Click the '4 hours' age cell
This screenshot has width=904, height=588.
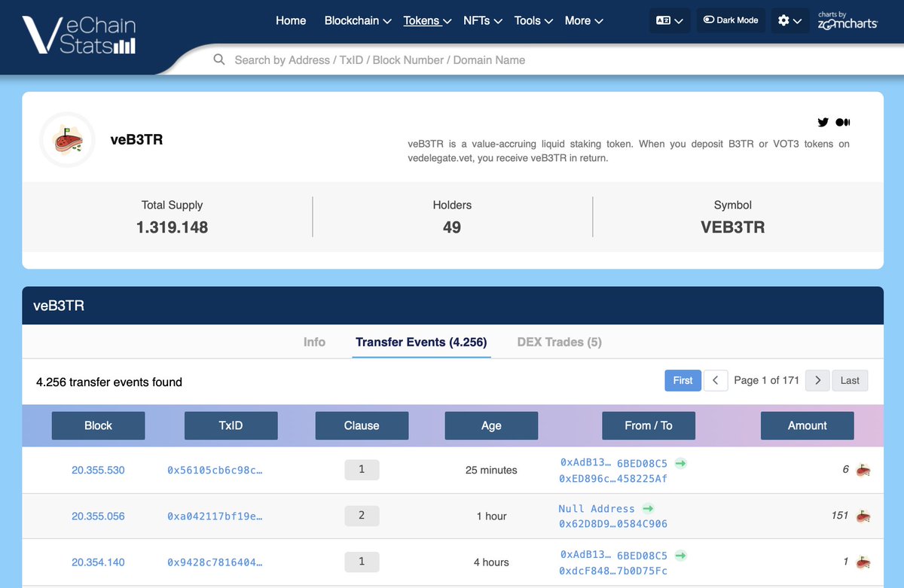click(491, 562)
